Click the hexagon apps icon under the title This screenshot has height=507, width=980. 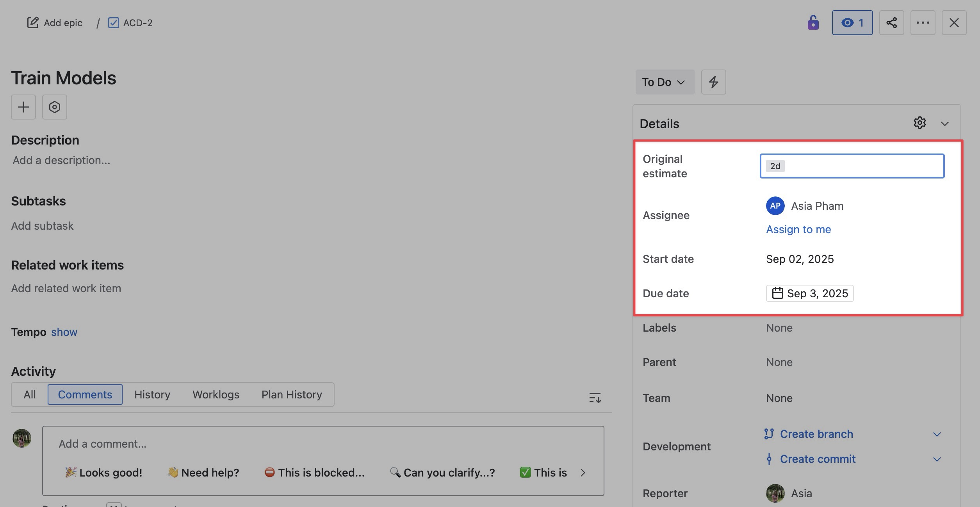55,107
